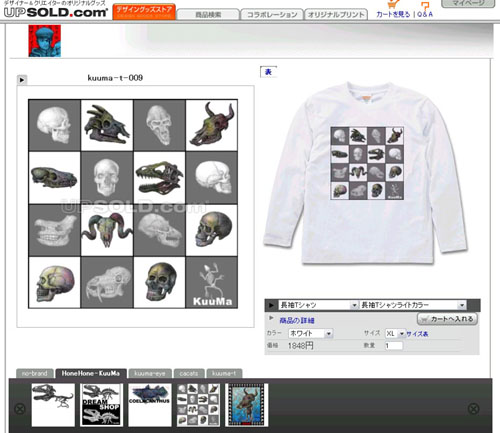Switch to the kuuma-eye tab

(150, 373)
